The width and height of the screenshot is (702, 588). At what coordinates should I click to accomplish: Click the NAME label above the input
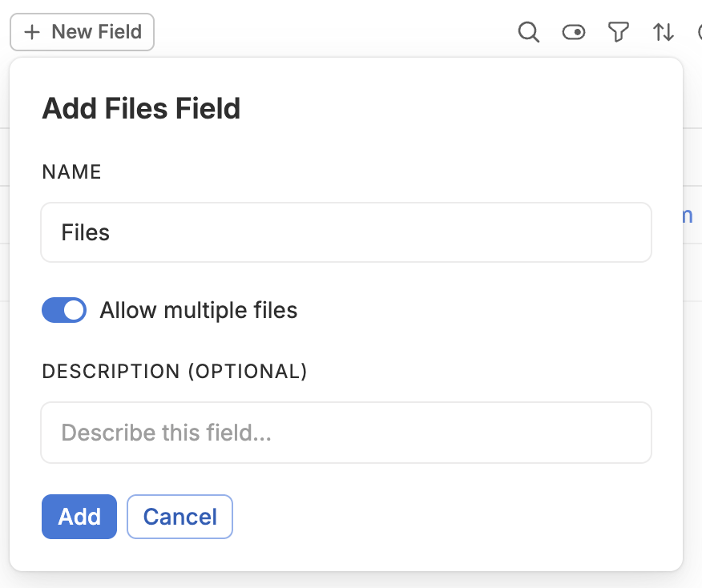(x=71, y=172)
